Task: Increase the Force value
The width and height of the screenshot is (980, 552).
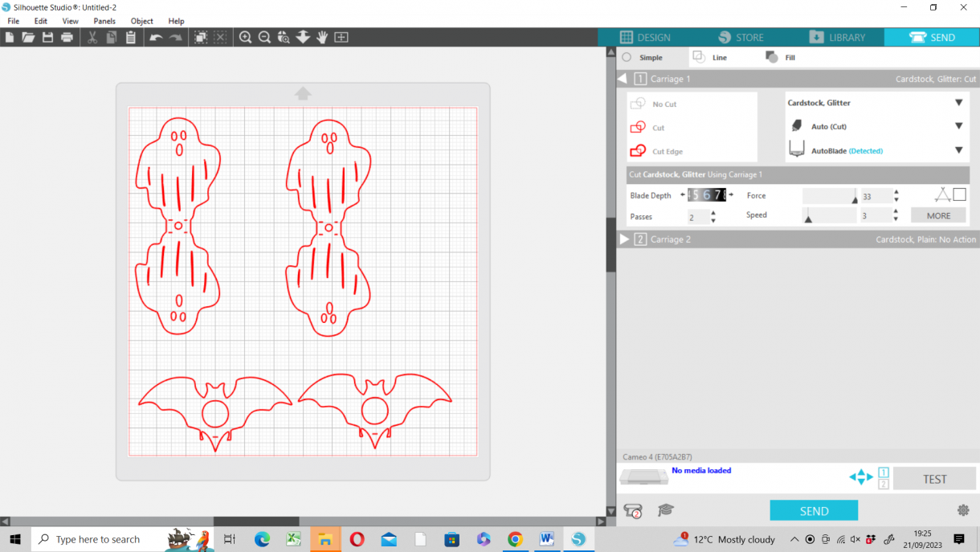Action: pyautogui.click(x=896, y=192)
